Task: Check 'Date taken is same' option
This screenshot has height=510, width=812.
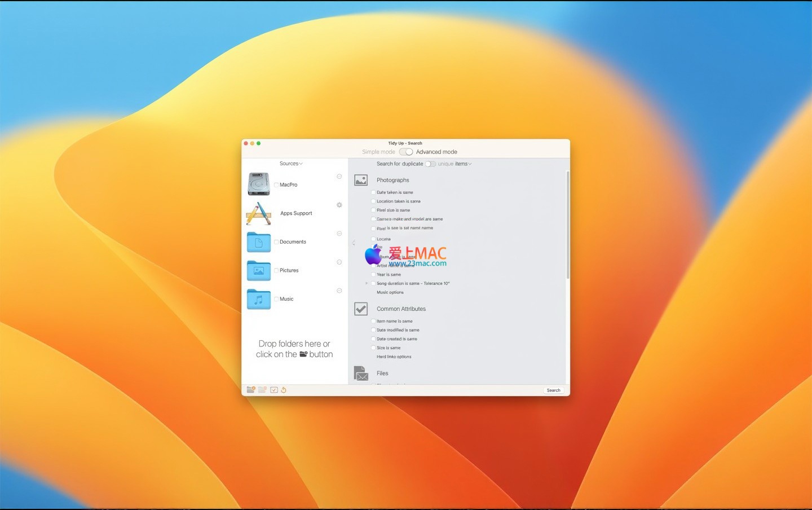Action: (373, 192)
